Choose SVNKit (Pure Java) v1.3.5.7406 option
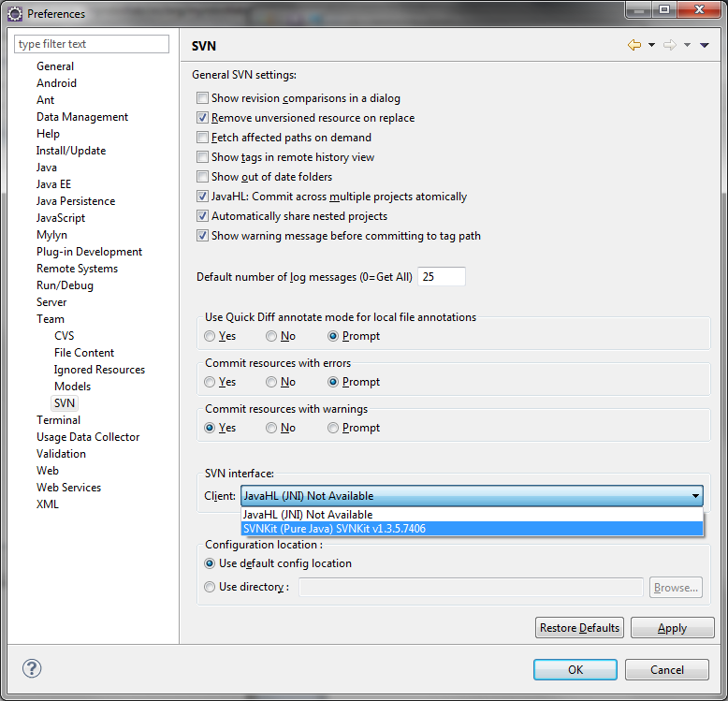728x701 pixels. (472, 528)
